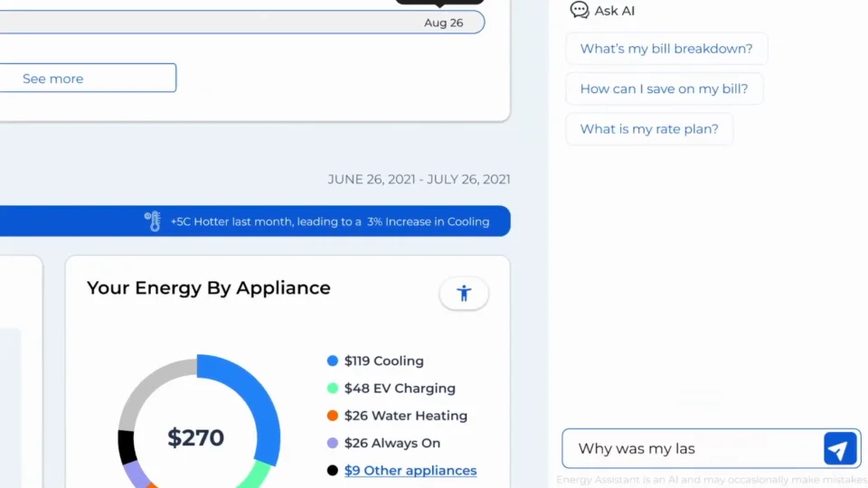Click the Ask AI panel title
The height and width of the screenshot is (488, 868).
tap(615, 11)
